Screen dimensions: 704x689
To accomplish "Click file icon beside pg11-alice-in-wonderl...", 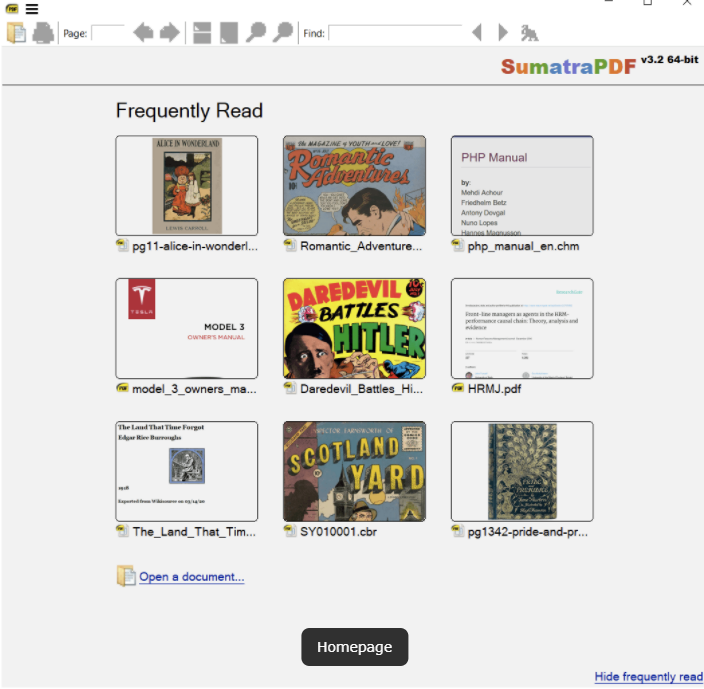I will 123,246.
